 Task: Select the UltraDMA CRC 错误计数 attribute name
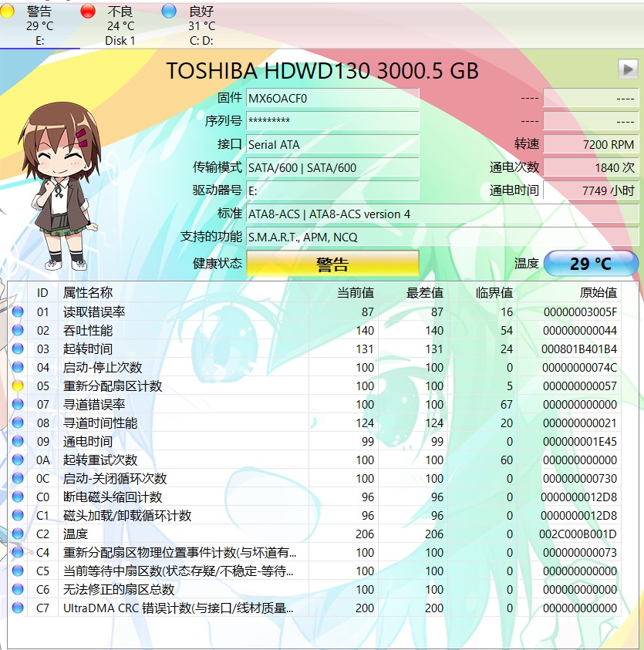[178, 608]
